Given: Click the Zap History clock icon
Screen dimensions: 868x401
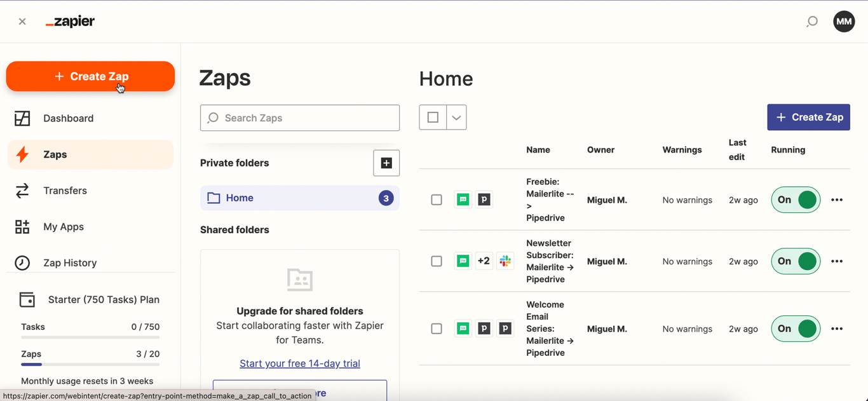Looking at the screenshot, I should [22, 262].
